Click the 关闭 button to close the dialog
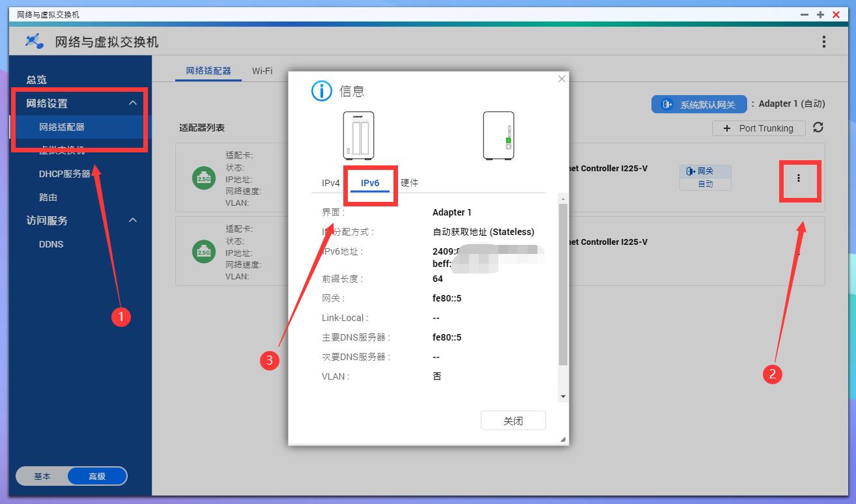856x504 pixels. pos(513,420)
